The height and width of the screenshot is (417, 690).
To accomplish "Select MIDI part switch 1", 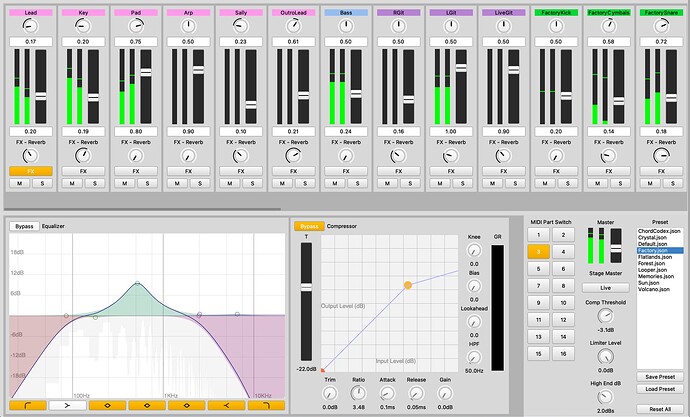I will pos(539,235).
